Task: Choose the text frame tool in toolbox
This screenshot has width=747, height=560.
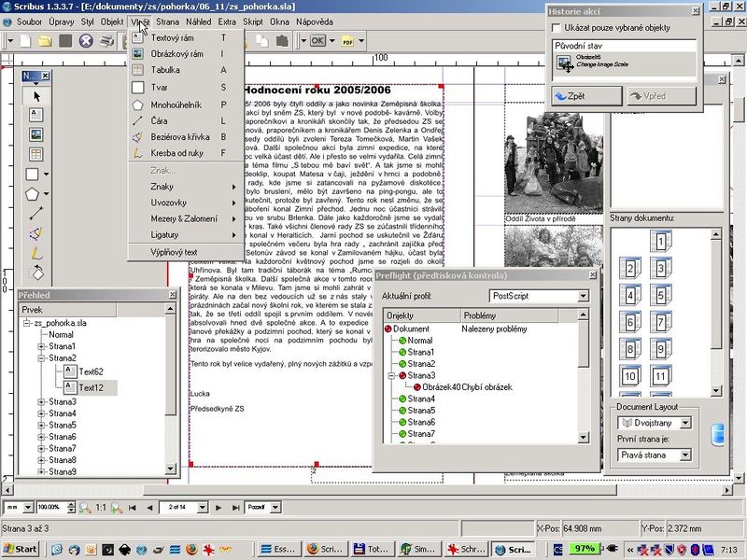Action: click(36, 115)
